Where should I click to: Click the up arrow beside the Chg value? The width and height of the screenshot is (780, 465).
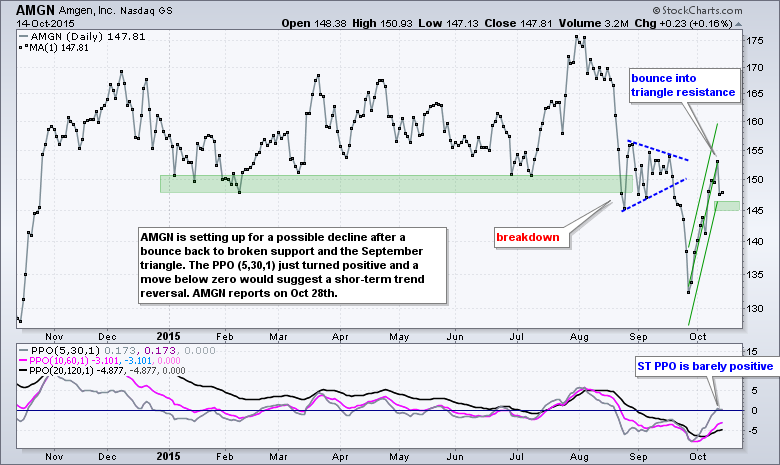738,24
